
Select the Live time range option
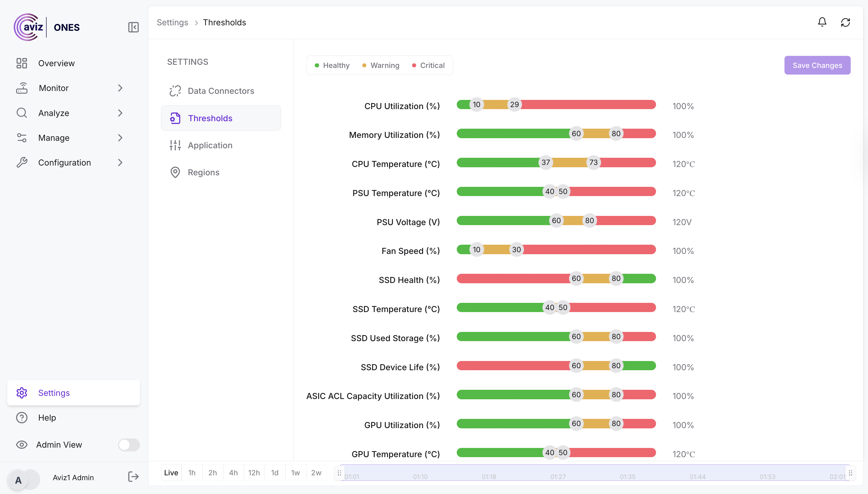(x=171, y=473)
